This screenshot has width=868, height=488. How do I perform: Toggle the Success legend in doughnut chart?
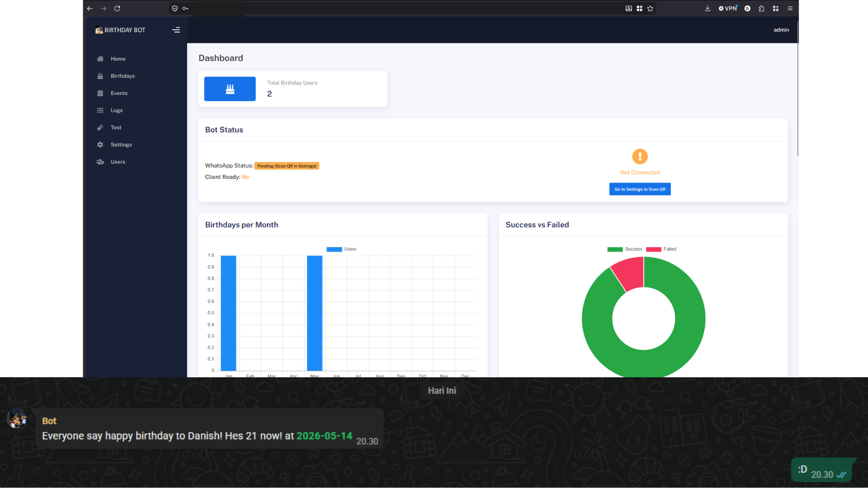[x=624, y=249]
